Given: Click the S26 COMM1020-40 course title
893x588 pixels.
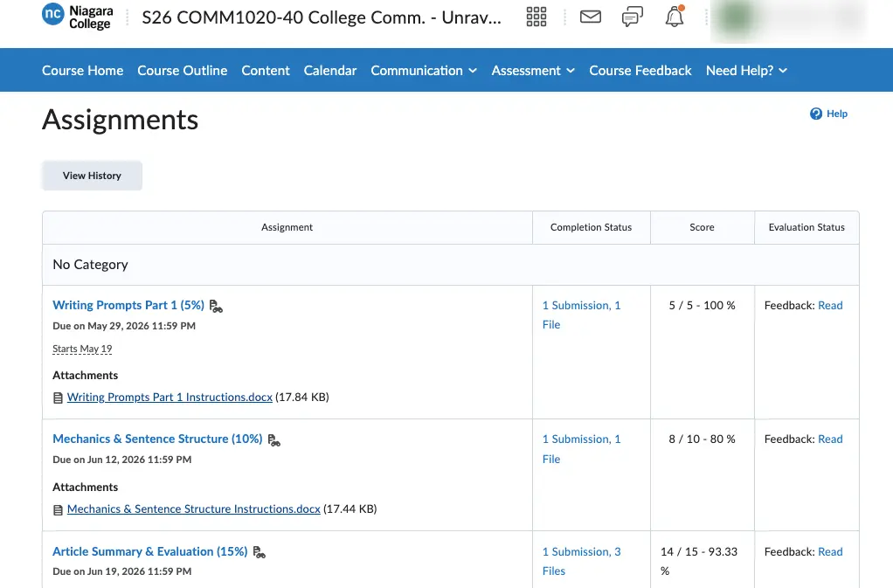Looking at the screenshot, I should (322, 17).
